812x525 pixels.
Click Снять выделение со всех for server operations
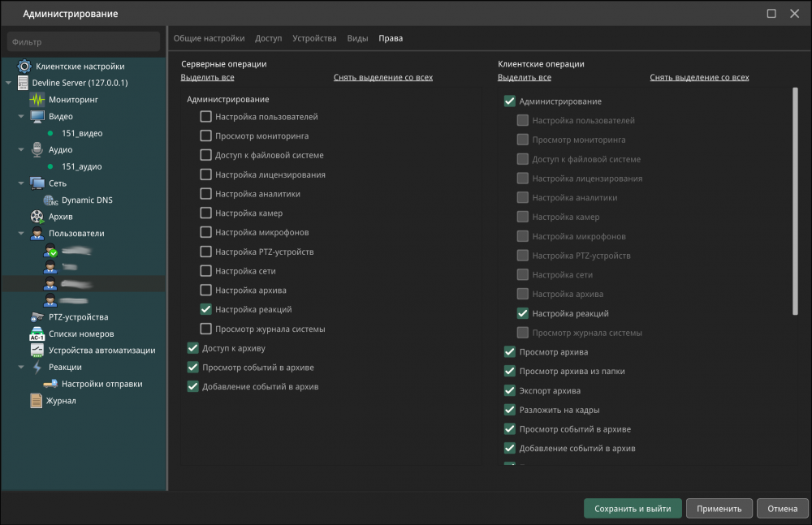point(383,77)
